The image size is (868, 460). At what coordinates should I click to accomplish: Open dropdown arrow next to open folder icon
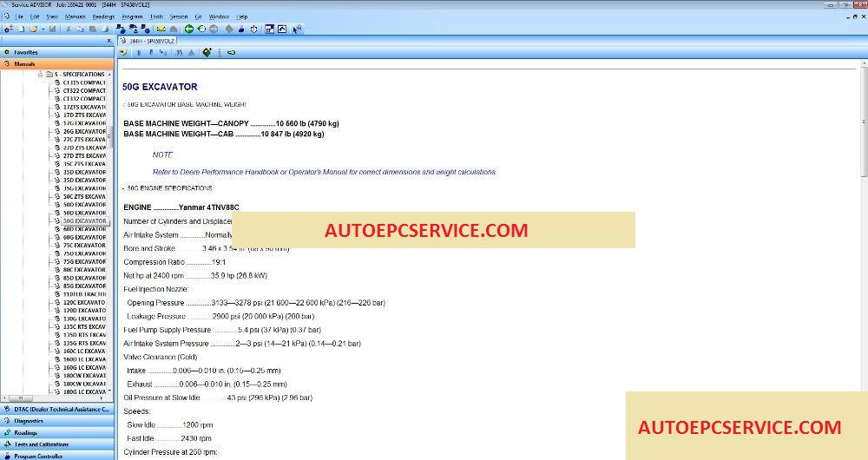pos(43,30)
